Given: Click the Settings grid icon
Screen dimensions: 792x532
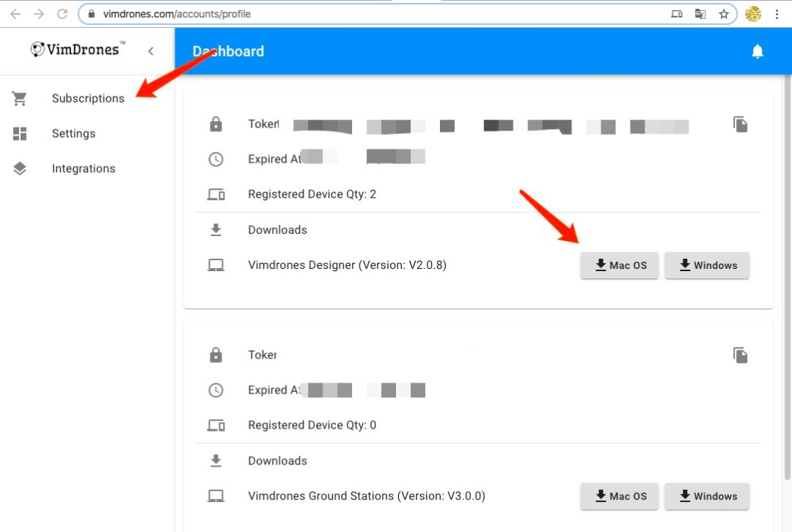Looking at the screenshot, I should 20,134.
